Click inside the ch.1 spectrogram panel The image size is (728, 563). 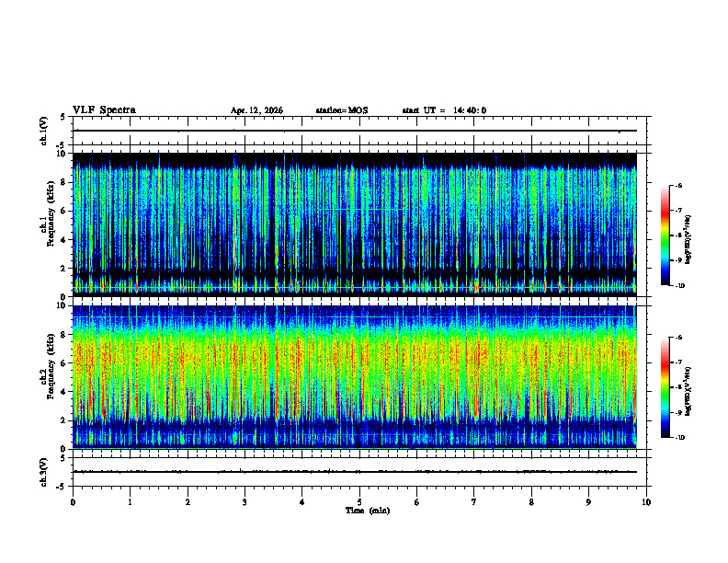pyautogui.click(x=355, y=224)
